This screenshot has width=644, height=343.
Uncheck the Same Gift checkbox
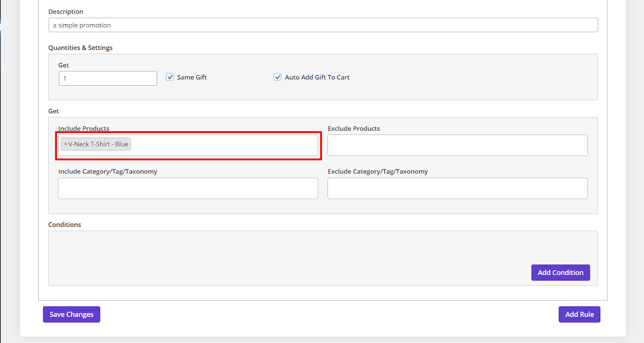[170, 77]
